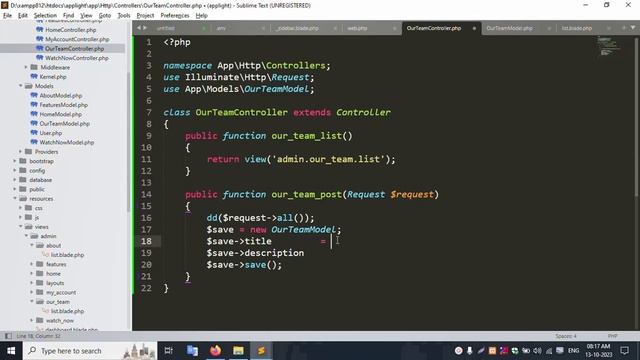Viewport: 640px width, 360px height.
Task: Open AboutModel.php in sidebar
Action: (61, 96)
